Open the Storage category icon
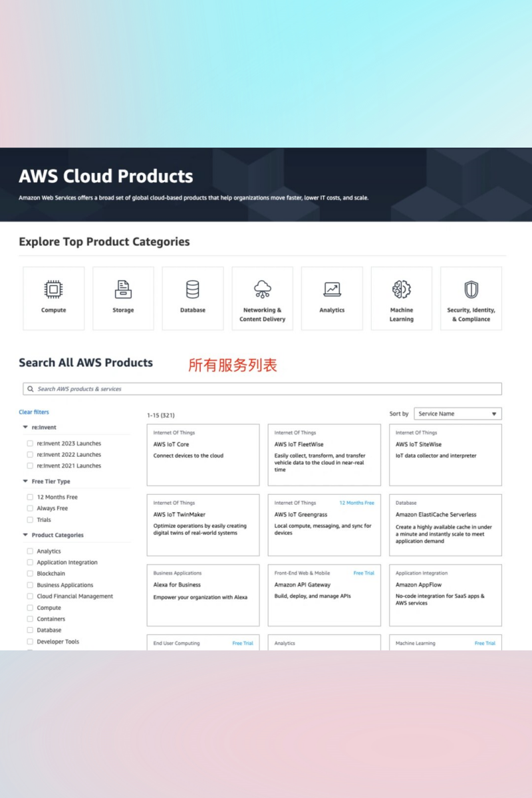This screenshot has width=532, height=798. 123,289
